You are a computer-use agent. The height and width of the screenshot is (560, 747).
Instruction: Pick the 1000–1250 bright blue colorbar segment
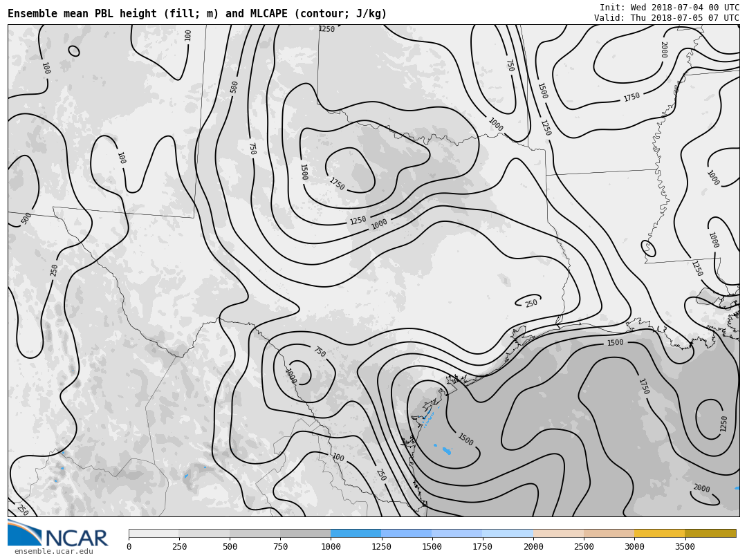click(356, 533)
